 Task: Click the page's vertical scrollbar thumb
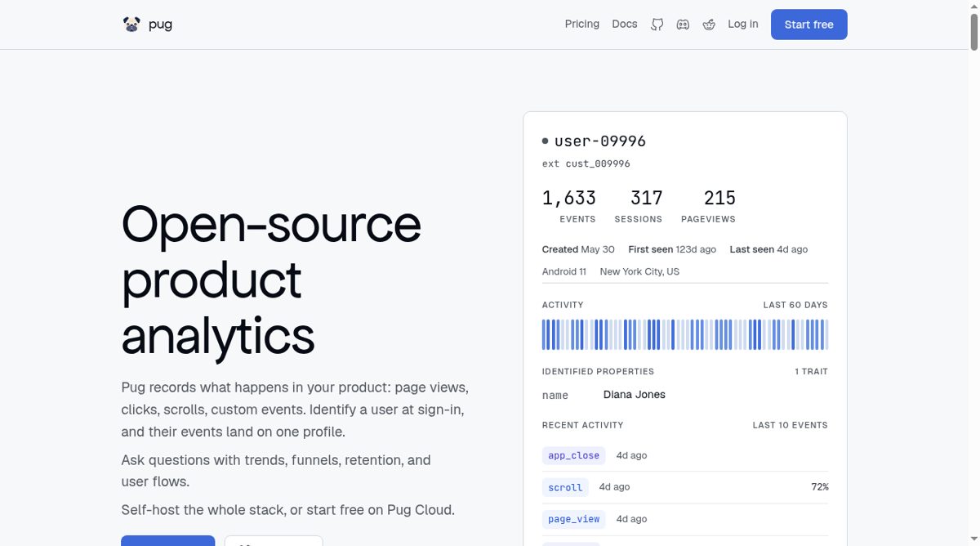point(973,33)
